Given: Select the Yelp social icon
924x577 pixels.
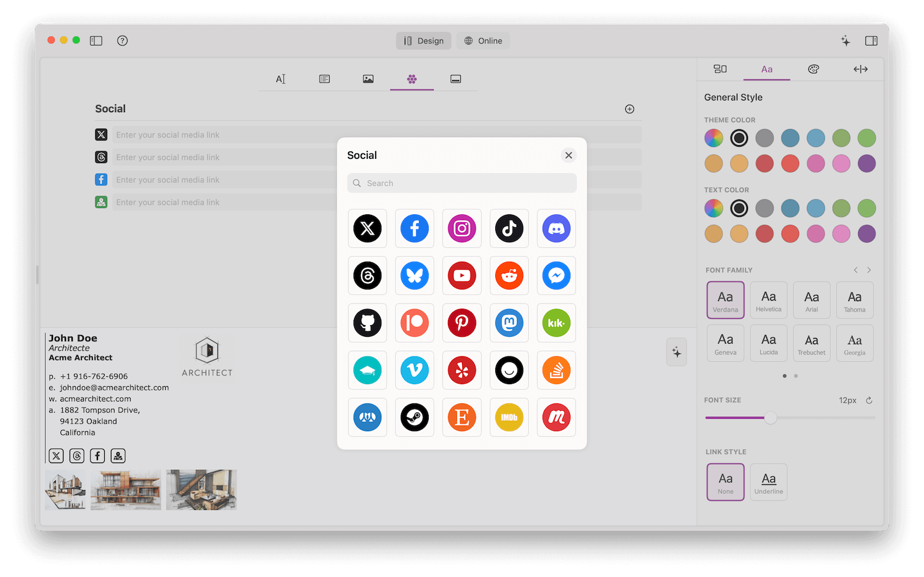Looking at the screenshot, I should [462, 370].
